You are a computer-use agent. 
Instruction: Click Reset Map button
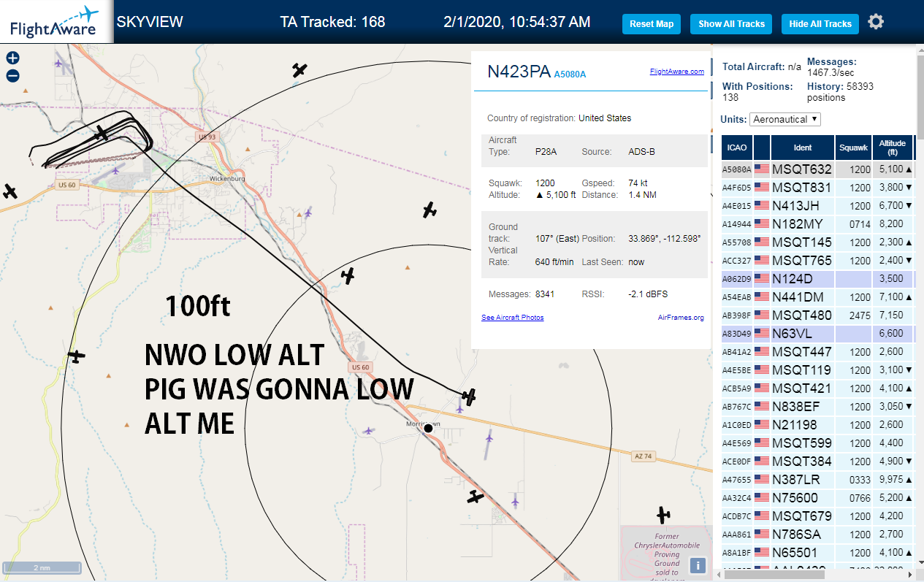(x=652, y=23)
